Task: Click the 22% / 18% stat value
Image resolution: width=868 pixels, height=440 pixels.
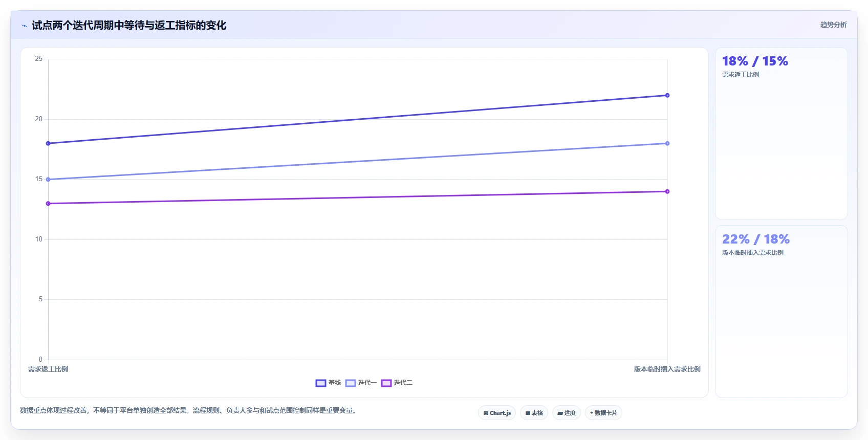Action: coord(756,239)
